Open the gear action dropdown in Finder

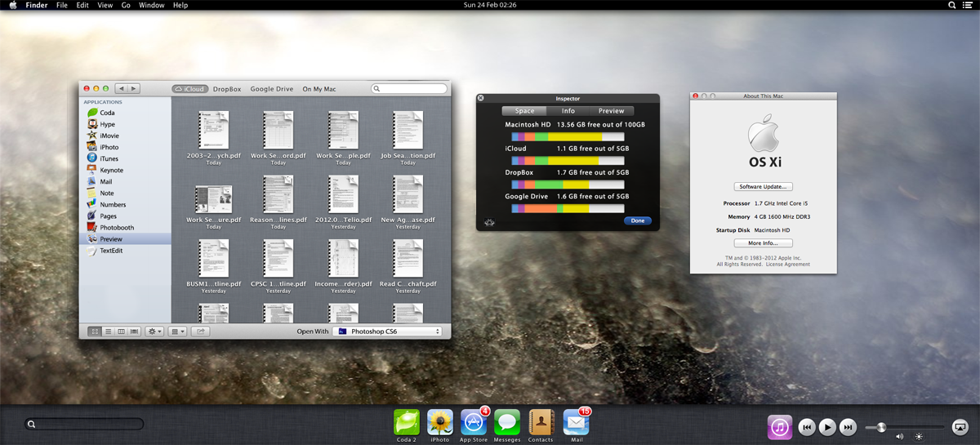tap(154, 332)
